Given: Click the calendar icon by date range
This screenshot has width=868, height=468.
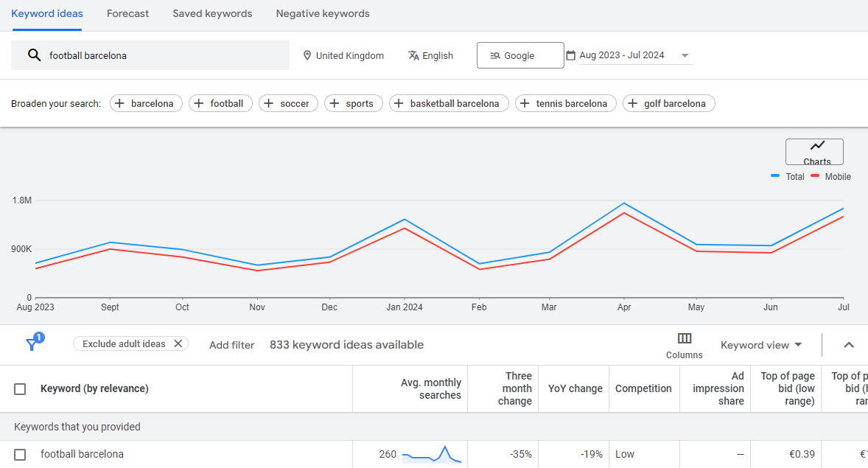Looking at the screenshot, I should click(x=571, y=55).
